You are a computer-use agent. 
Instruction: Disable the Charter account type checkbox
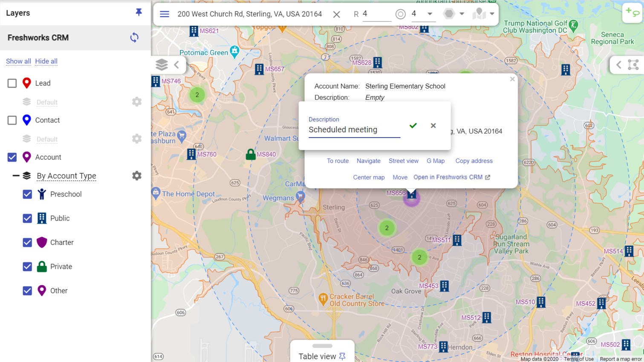point(27,242)
